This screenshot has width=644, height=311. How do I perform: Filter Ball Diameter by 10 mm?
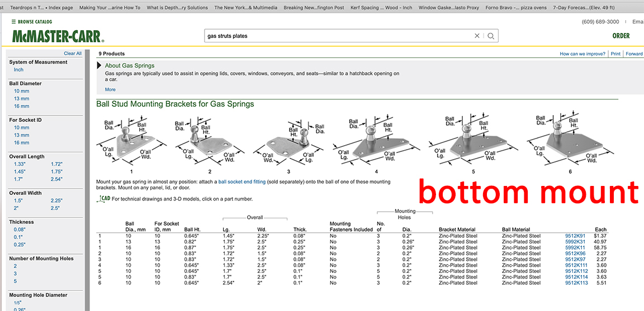pos(22,91)
